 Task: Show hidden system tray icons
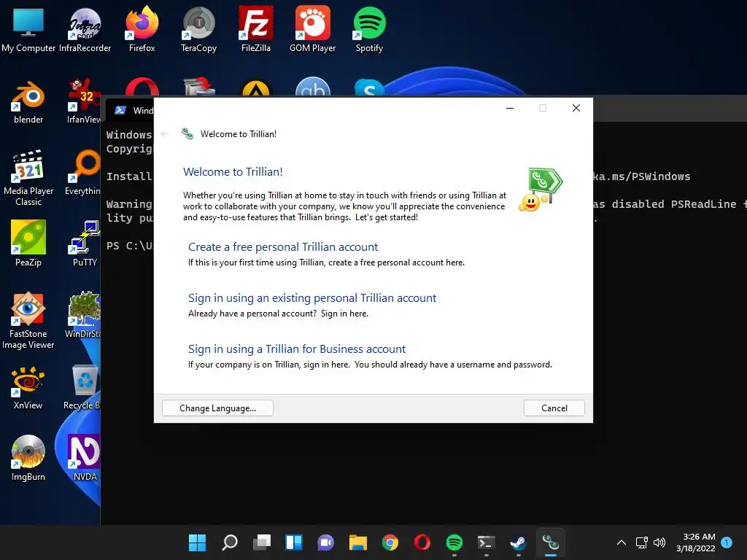[622, 542]
